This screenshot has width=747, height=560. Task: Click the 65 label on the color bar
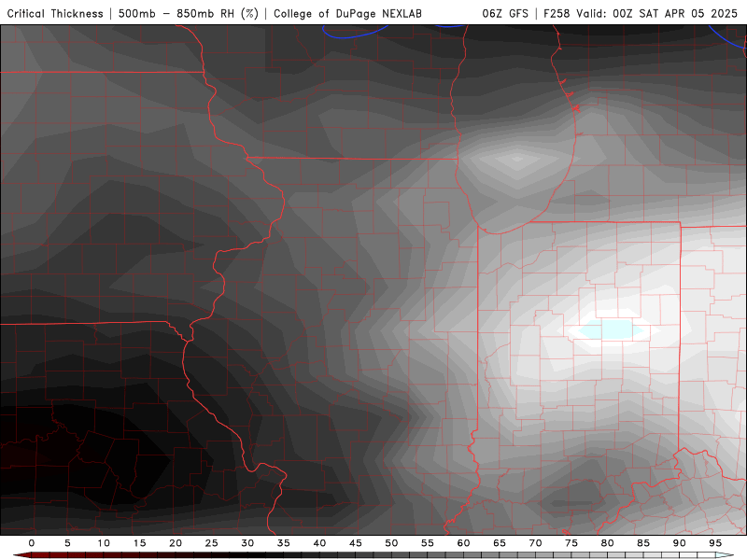pyautogui.click(x=500, y=543)
